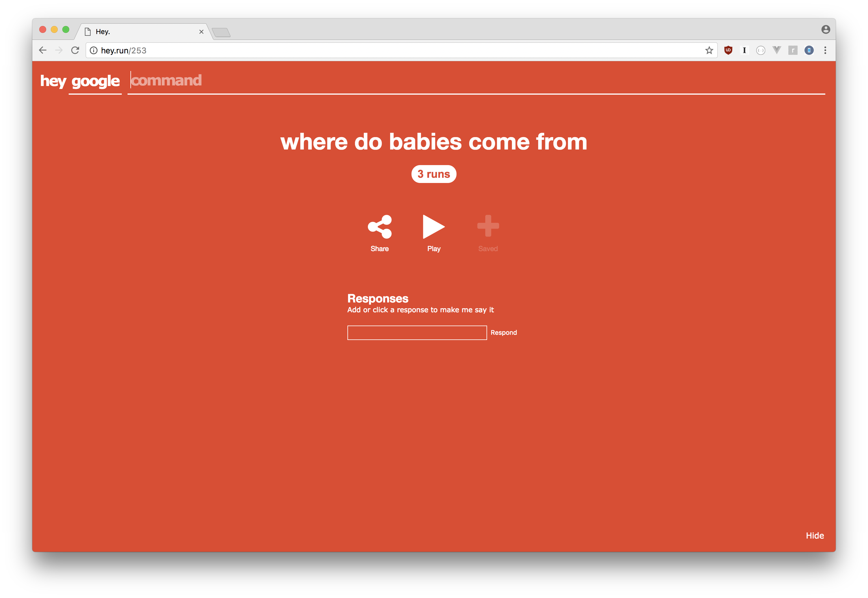Screen dimensions: 868x598
Task: Open the Chrome three-dot menu
Action: (x=825, y=50)
